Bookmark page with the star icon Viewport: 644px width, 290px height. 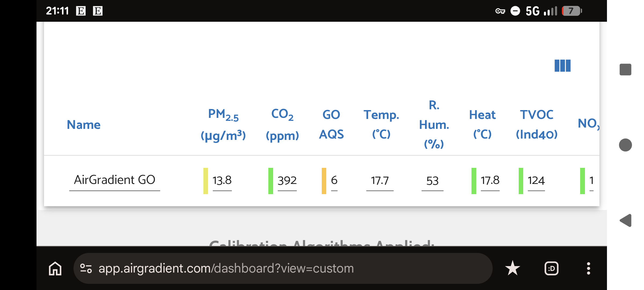click(x=513, y=268)
